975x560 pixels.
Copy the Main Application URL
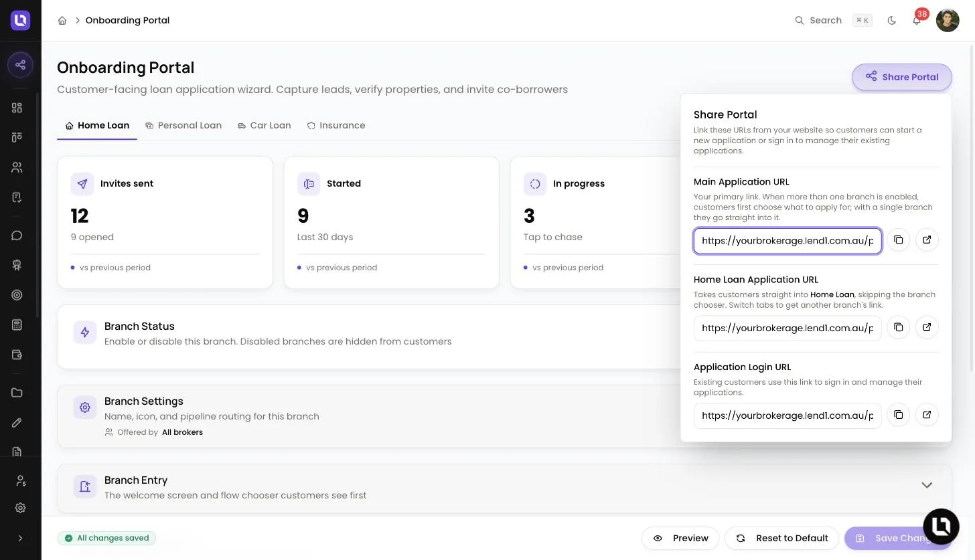(x=898, y=240)
